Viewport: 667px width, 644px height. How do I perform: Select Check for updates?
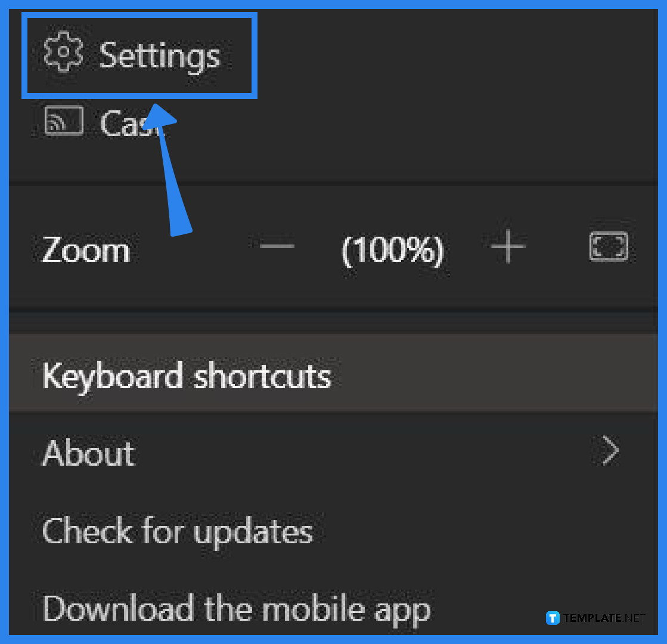click(176, 531)
